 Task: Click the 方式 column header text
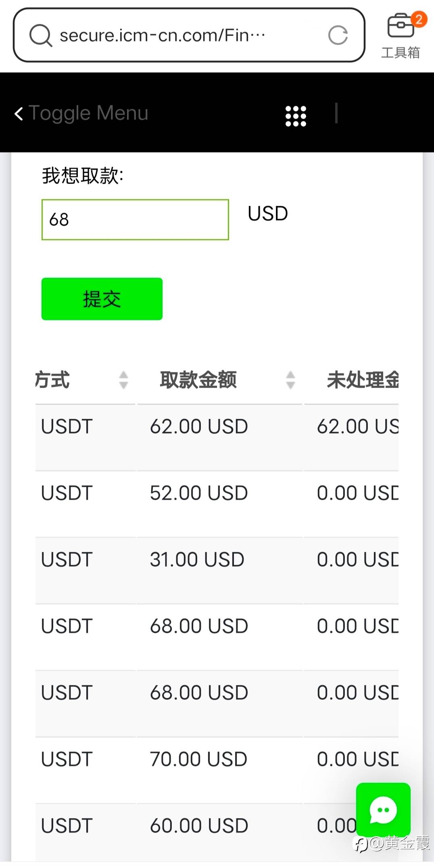(x=52, y=380)
